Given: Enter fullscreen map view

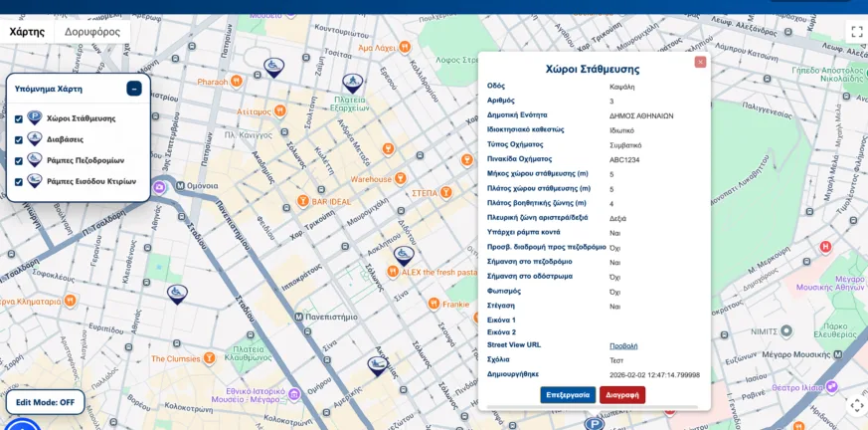Looking at the screenshot, I should click(856, 31).
